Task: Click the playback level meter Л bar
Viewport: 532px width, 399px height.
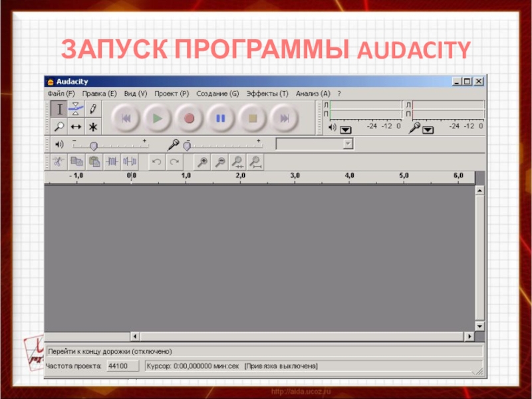Action: 366,105
